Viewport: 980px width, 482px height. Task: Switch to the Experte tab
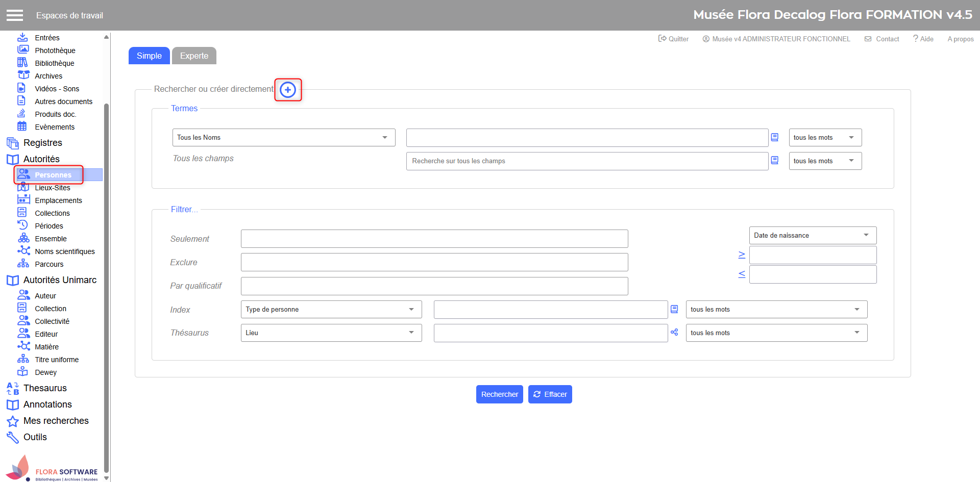pos(194,56)
